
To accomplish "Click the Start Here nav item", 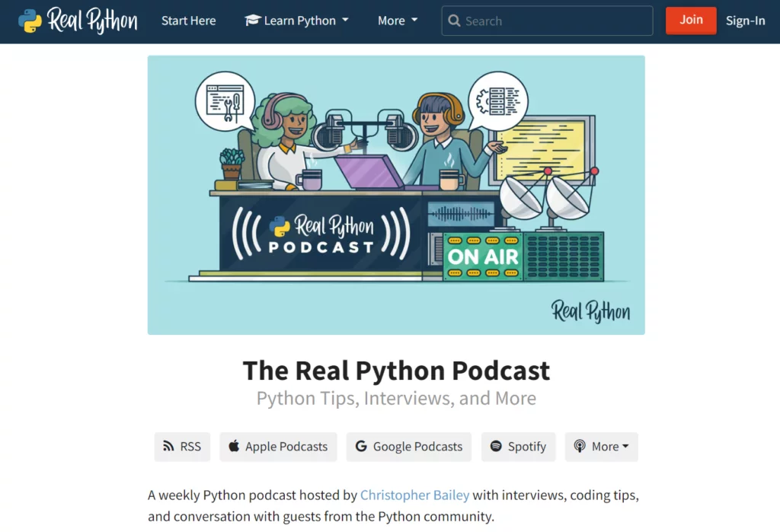I will coord(189,21).
